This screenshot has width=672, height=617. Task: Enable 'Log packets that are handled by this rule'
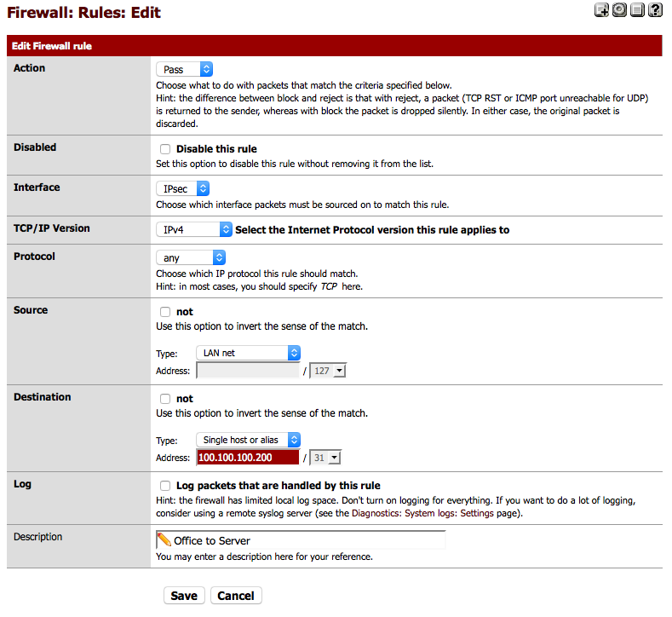click(165, 486)
